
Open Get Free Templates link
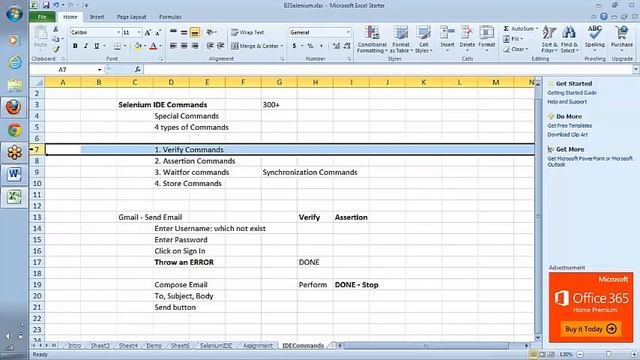pyautogui.click(x=569, y=126)
